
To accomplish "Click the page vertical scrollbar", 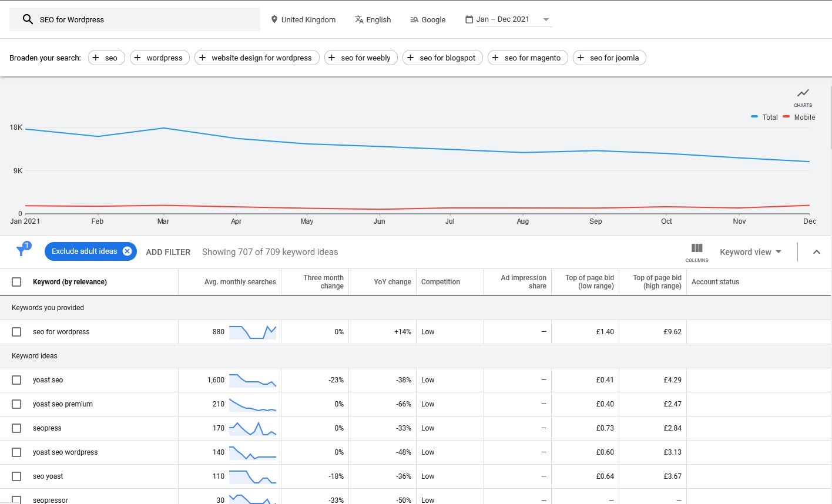I will pyautogui.click(x=830, y=117).
